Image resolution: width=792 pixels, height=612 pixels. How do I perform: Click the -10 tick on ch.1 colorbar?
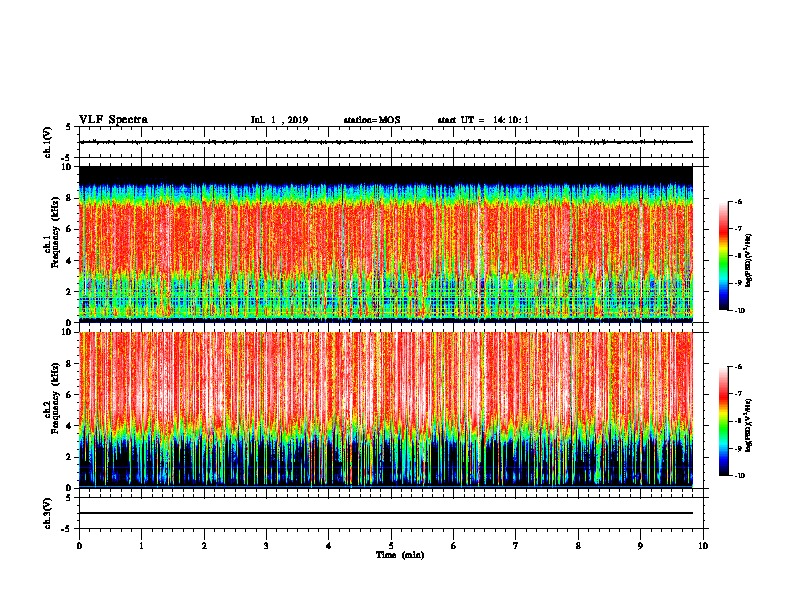[x=739, y=311]
